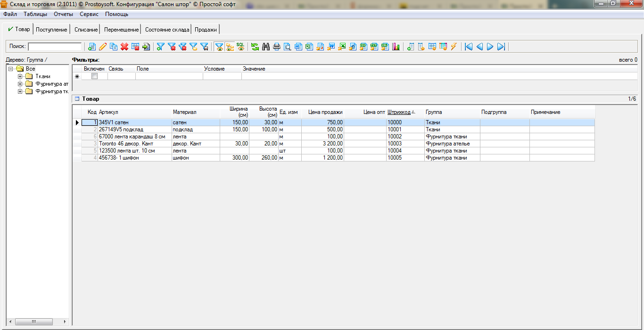Sort by the 'Штрихкод' column header
644x330 pixels.
399,113
